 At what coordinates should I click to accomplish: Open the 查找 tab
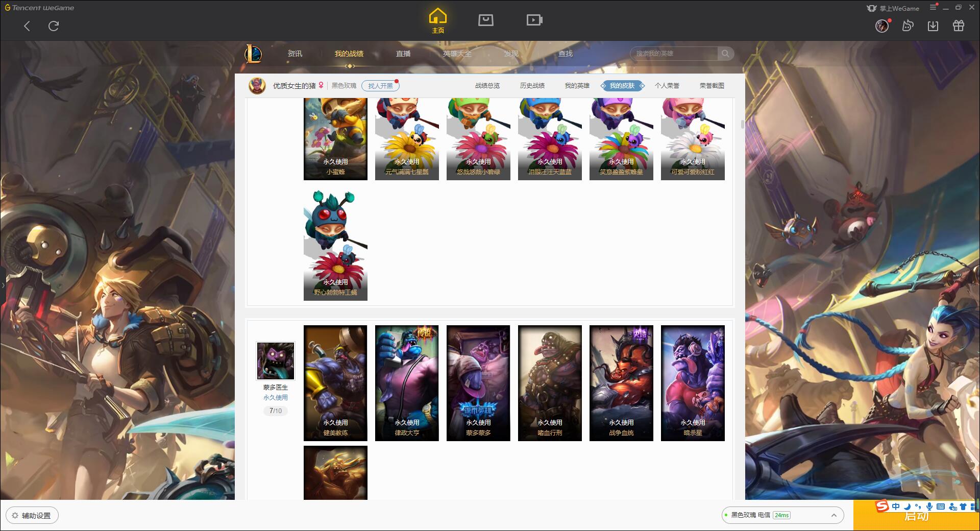pos(565,54)
